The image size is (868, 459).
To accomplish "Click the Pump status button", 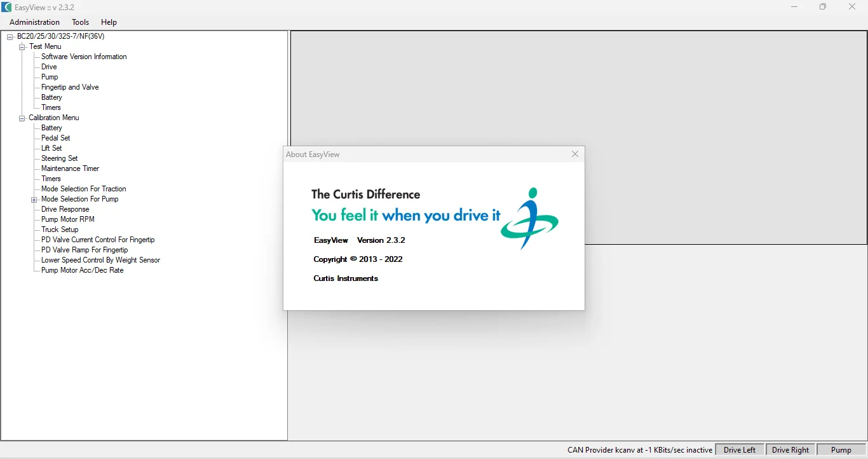I will click(x=841, y=450).
